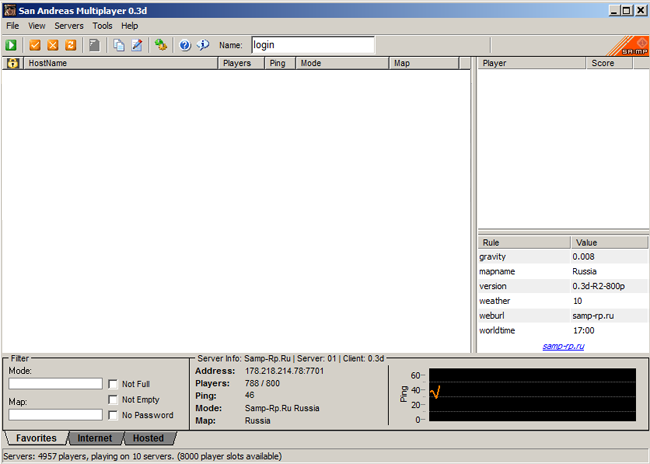Enable the Not Empty filter checkbox
The width and height of the screenshot is (650, 464).
[x=113, y=400]
